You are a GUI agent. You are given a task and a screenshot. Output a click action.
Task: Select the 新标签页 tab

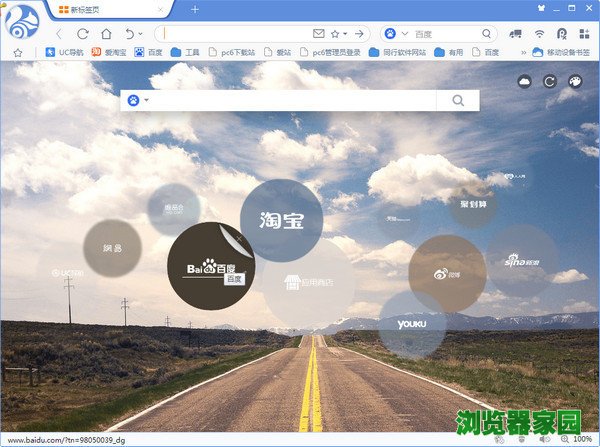109,10
